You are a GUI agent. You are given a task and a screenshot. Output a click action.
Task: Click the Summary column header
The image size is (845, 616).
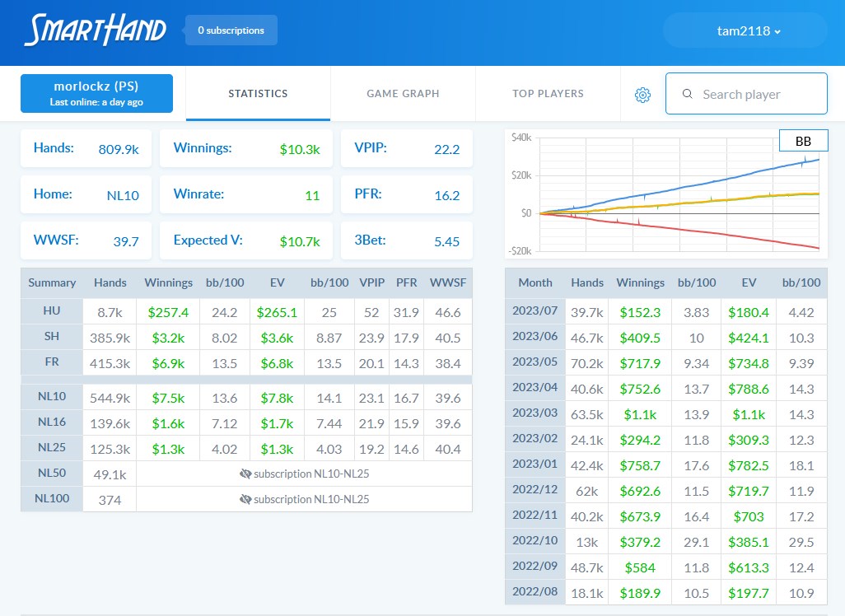(x=52, y=282)
